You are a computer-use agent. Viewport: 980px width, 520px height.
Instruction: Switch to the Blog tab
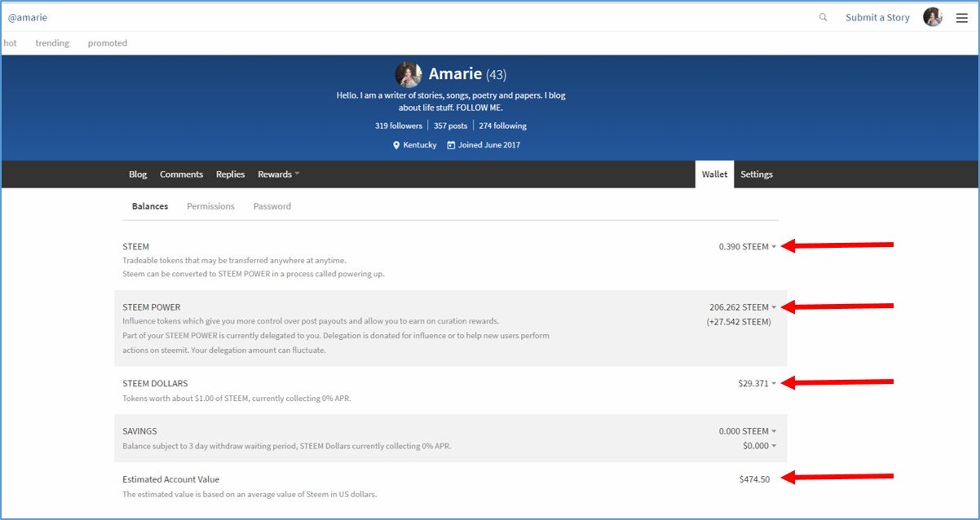point(138,174)
